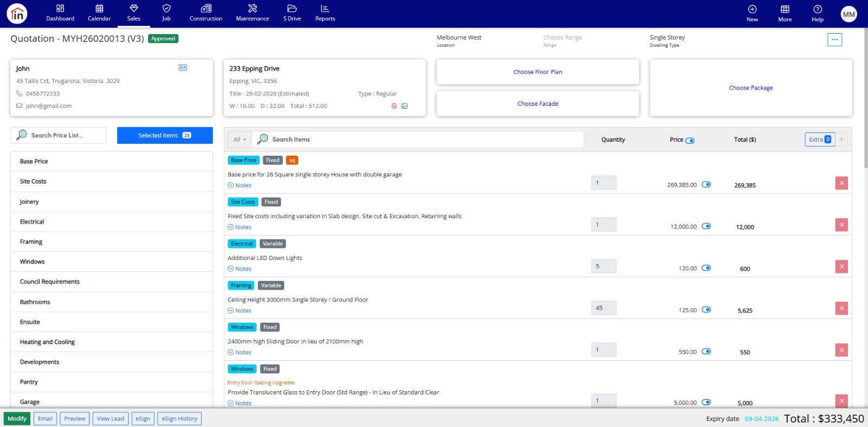Toggle the Price column visibility switch
Viewport: 868px width, 427px height.
(x=690, y=141)
